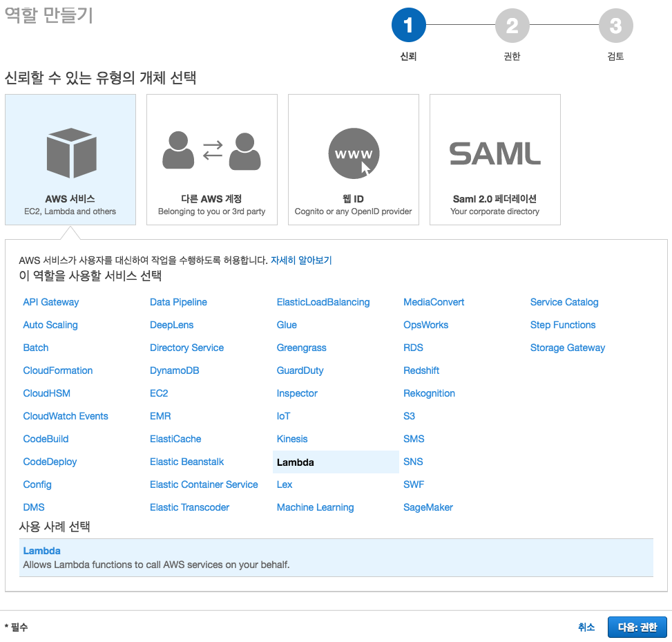Select Batch service

pos(36,348)
